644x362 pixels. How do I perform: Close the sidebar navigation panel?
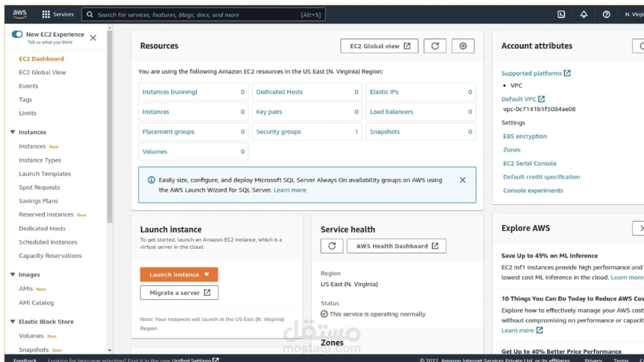(x=93, y=38)
